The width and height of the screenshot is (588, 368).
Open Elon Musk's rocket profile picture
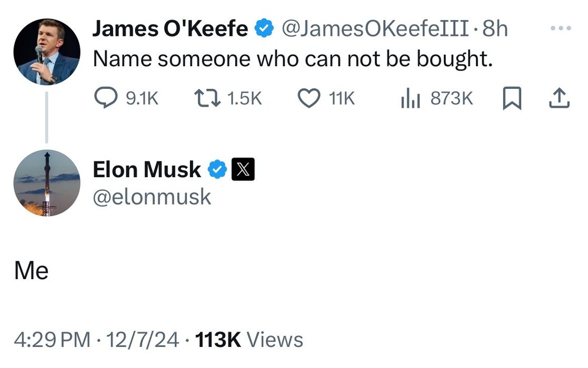[x=46, y=183]
